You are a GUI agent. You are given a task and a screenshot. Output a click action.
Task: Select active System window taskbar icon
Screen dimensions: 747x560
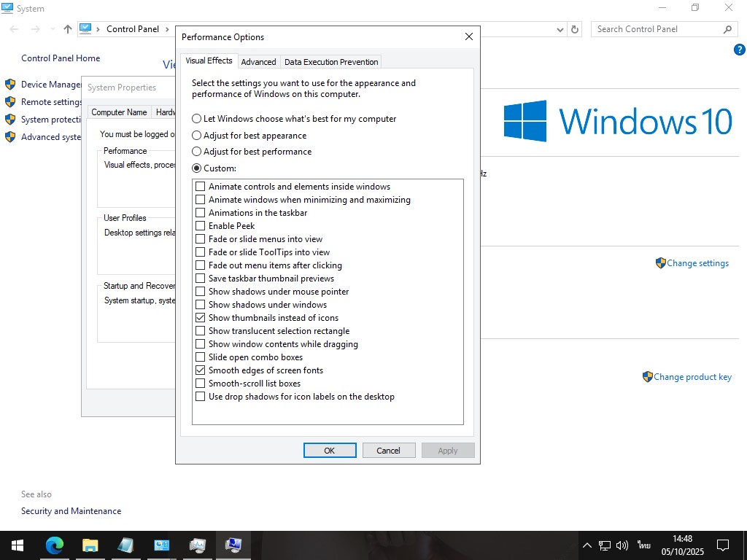(233, 545)
